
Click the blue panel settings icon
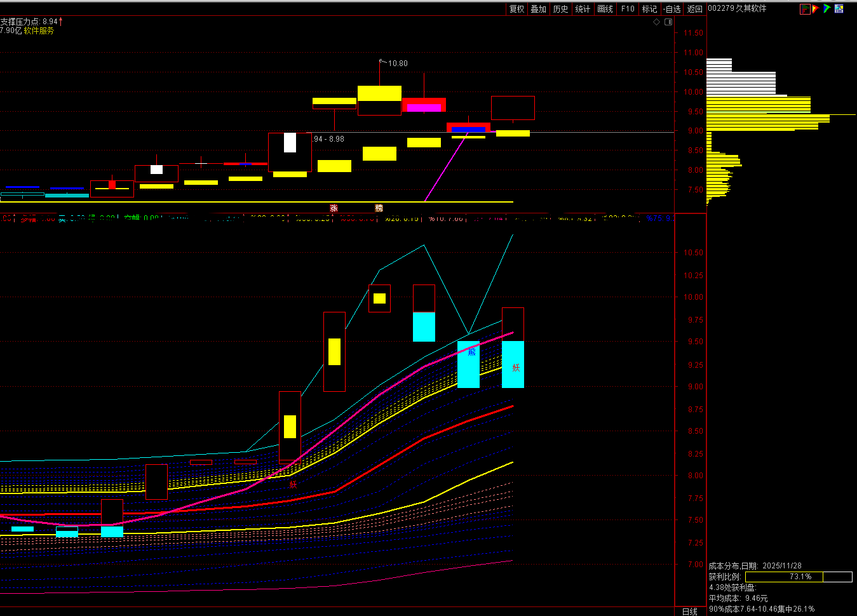[839, 9]
